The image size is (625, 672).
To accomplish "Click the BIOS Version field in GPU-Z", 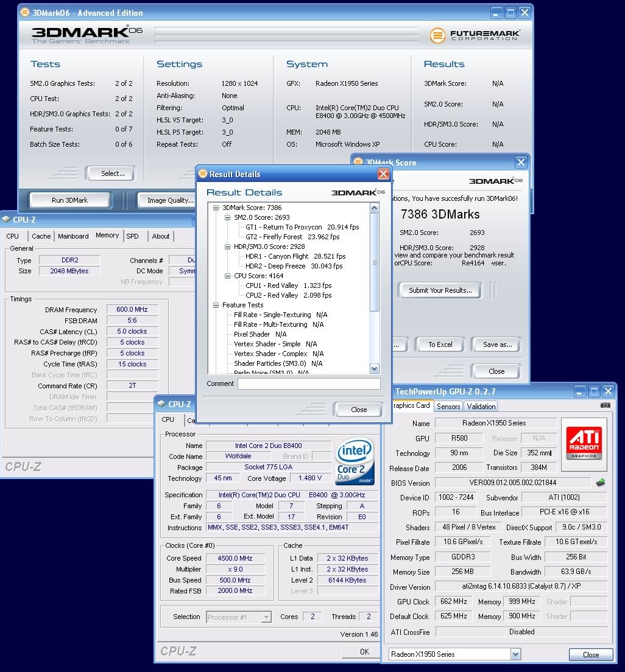I will click(513, 483).
